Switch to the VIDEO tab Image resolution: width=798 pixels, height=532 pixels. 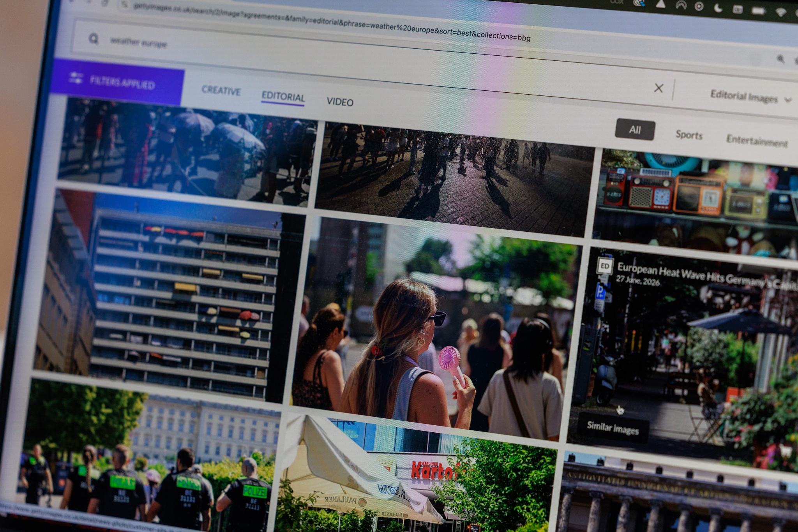pyautogui.click(x=340, y=102)
